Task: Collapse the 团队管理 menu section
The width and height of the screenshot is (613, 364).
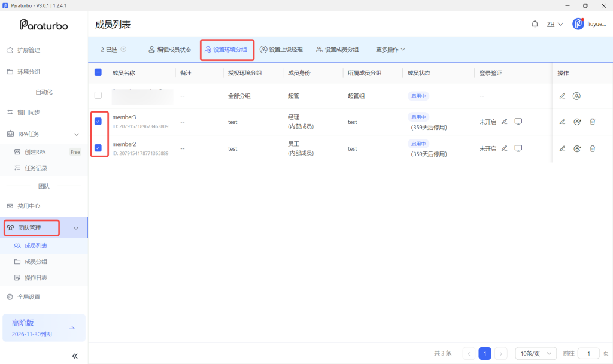Action: (76, 228)
